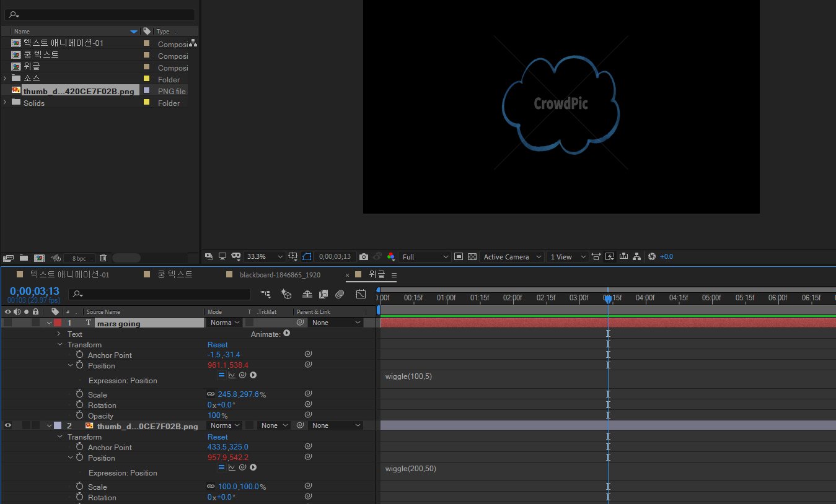Open TrkMat None dropdown for layer 2
Viewport: 836px width, 504px height.
tap(274, 425)
